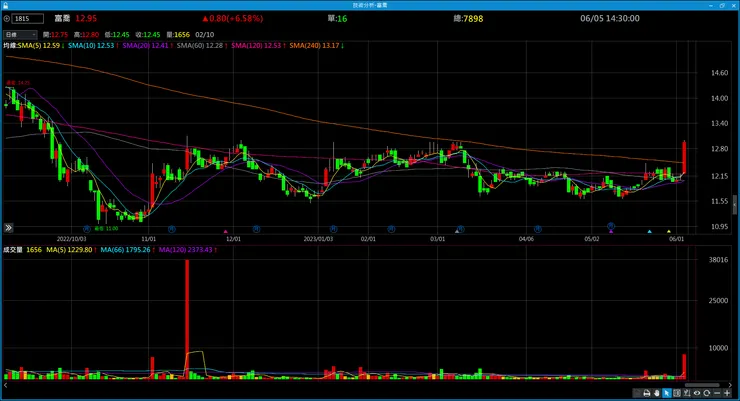Screen dimensions: 740x401
Task: Toggle the eye visibility icon
Action: 697,393
